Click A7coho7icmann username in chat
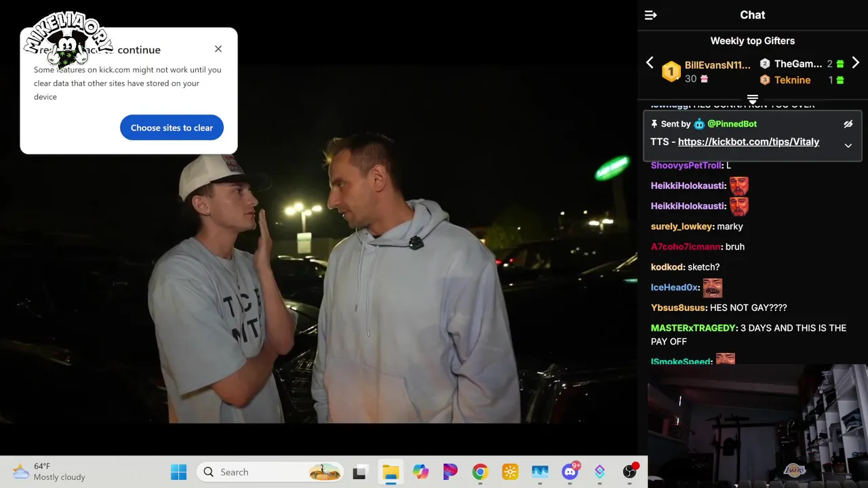 click(686, 247)
